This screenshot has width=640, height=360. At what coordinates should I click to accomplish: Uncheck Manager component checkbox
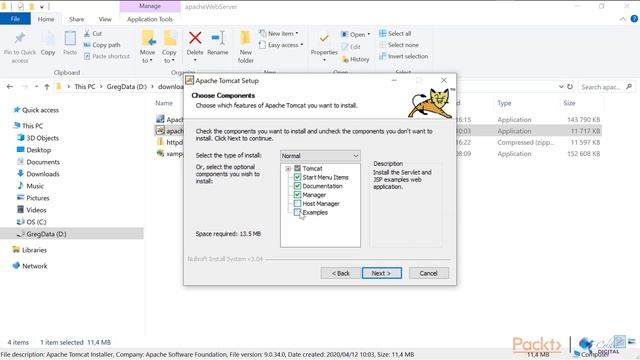[297, 195]
